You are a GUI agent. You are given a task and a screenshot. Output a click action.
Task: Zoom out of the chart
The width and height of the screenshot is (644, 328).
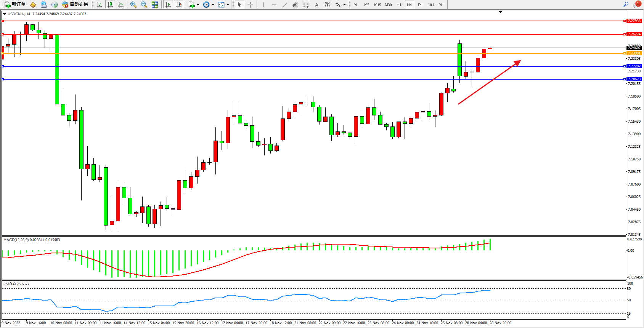pyautogui.click(x=144, y=5)
